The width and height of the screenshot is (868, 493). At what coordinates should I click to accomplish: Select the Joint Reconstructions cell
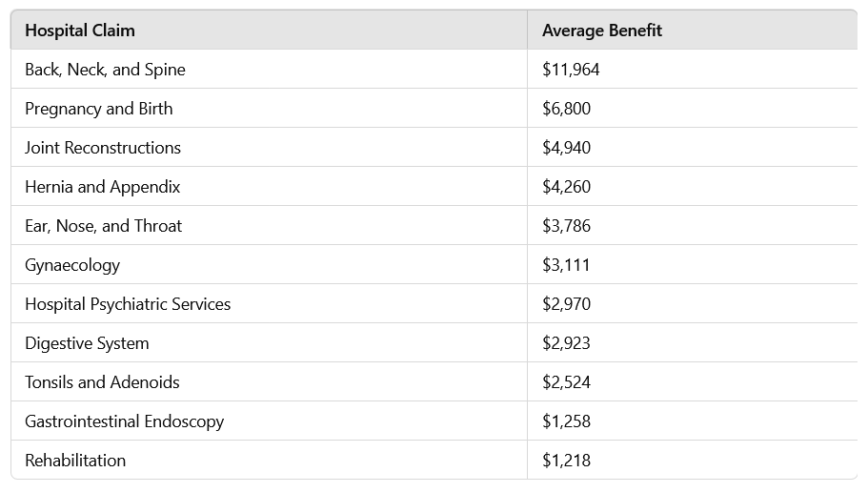103,148
